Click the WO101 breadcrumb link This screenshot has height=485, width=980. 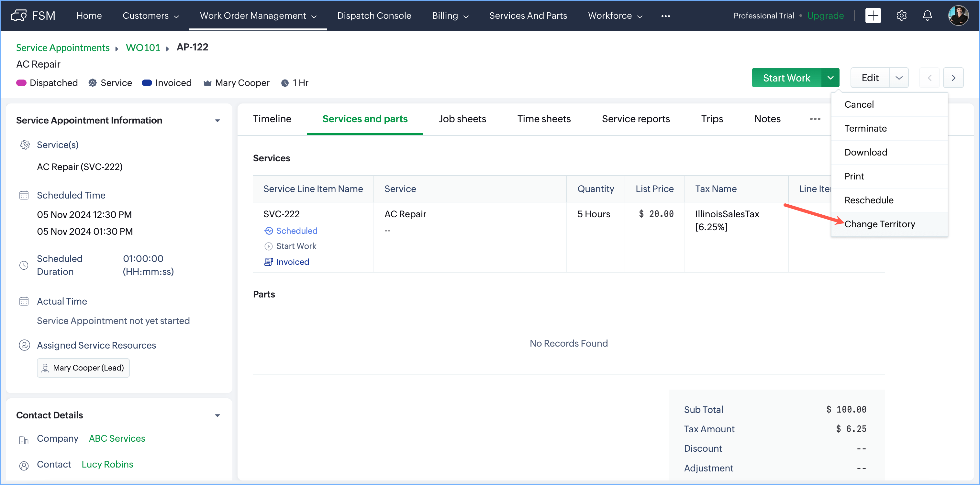143,48
